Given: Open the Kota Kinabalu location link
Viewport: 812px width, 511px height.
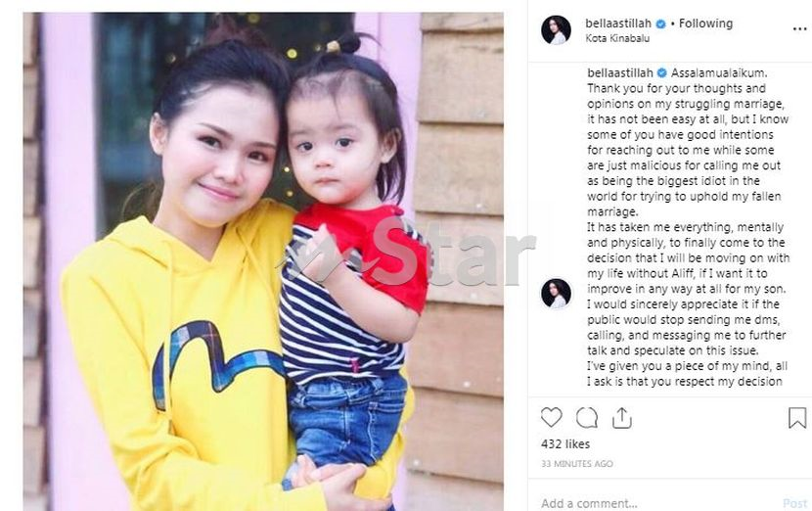Looking at the screenshot, I should coord(617,38).
